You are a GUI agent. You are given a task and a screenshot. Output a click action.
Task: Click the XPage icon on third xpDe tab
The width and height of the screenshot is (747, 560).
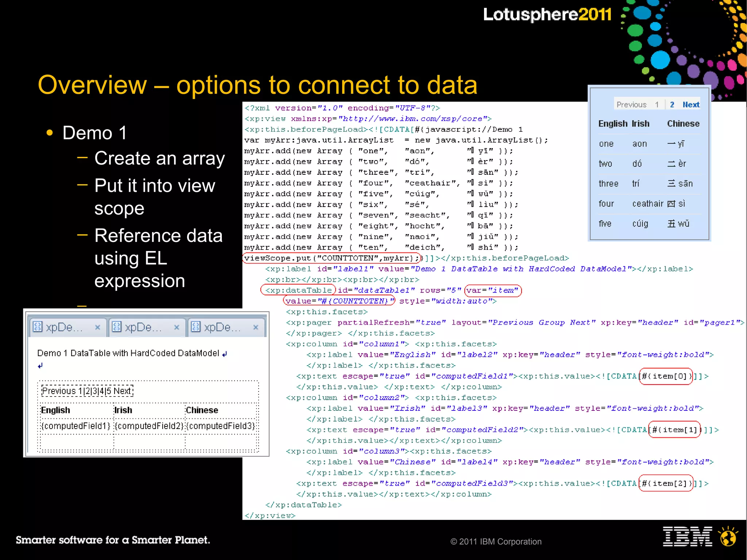point(196,327)
